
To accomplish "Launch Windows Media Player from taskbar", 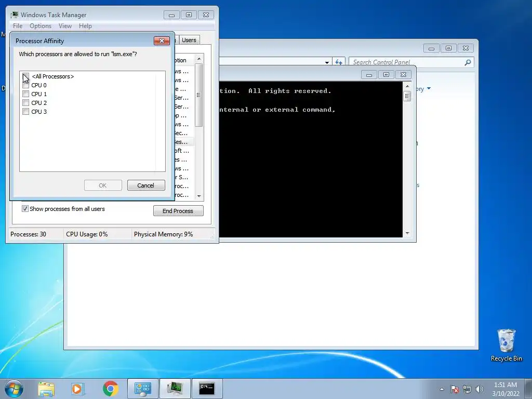I will coord(78,389).
